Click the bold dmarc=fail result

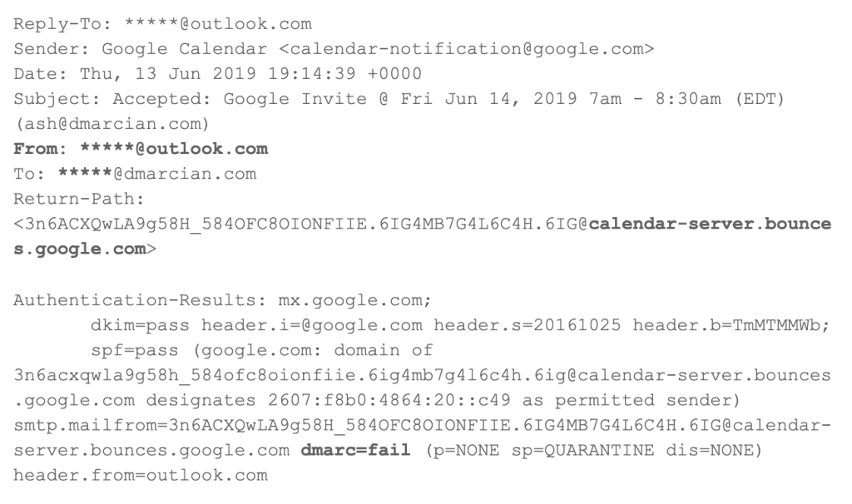tap(355, 450)
